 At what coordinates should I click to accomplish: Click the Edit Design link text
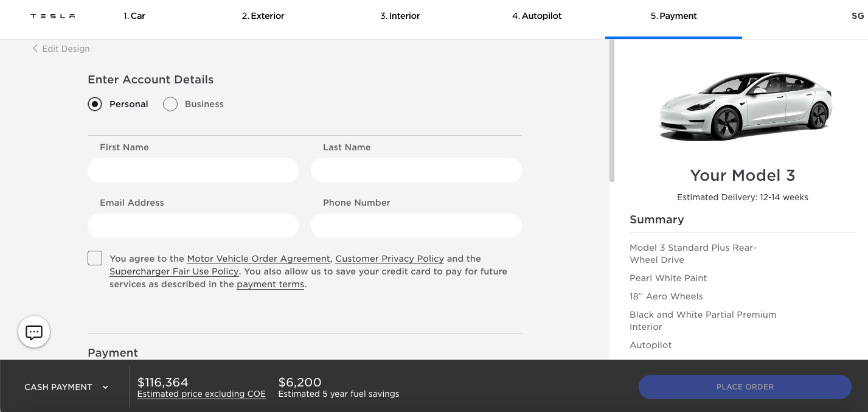(x=66, y=49)
